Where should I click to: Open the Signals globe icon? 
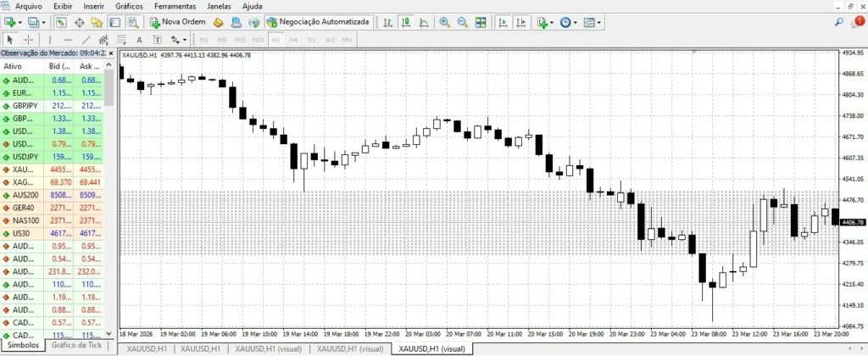tap(254, 22)
